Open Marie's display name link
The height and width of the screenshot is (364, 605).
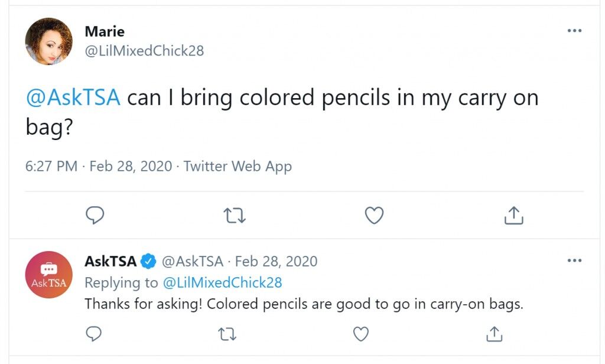(105, 31)
